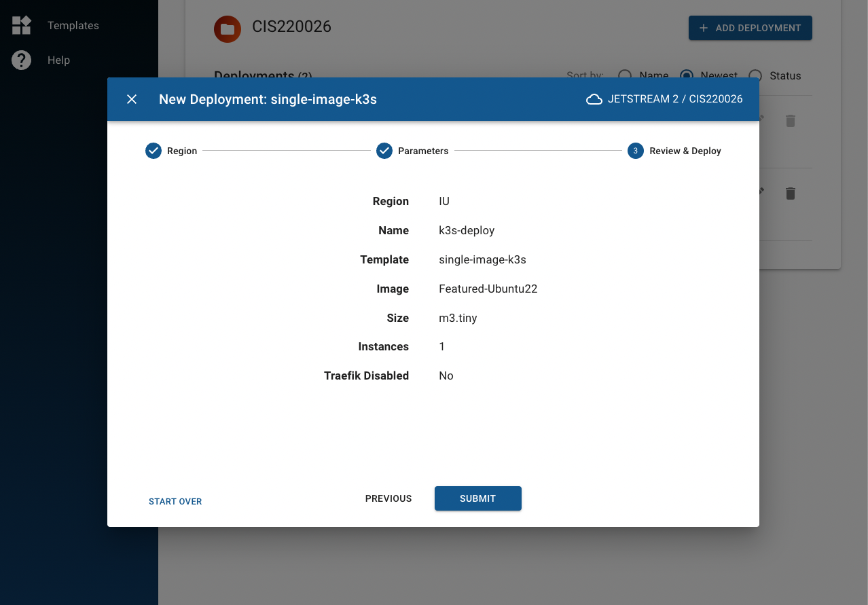Image resolution: width=868 pixels, height=605 pixels.
Task: Click the Start Over link
Action: (x=175, y=501)
